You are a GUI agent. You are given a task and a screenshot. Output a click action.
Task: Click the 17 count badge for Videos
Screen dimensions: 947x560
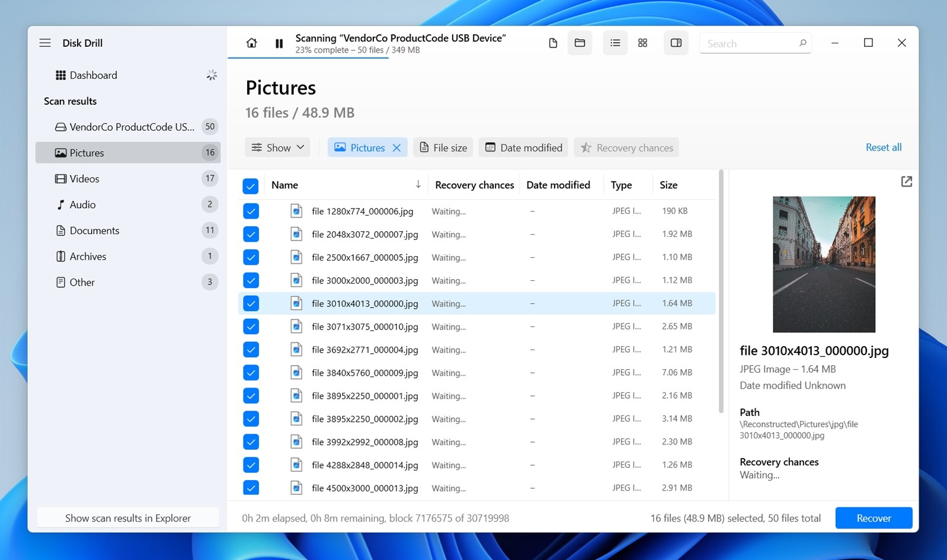(210, 178)
